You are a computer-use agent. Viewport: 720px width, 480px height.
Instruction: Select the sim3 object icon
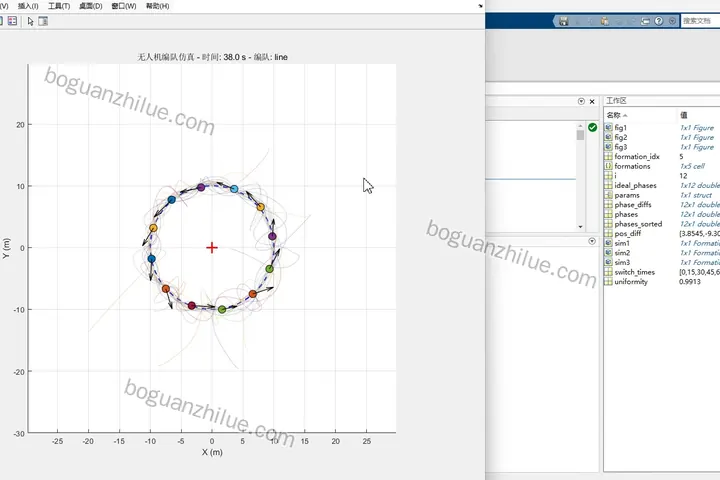(x=608, y=262)
